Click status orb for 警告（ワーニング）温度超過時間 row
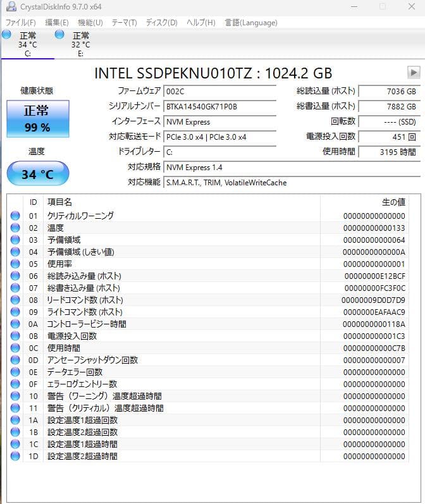 (x=15, y=396)
